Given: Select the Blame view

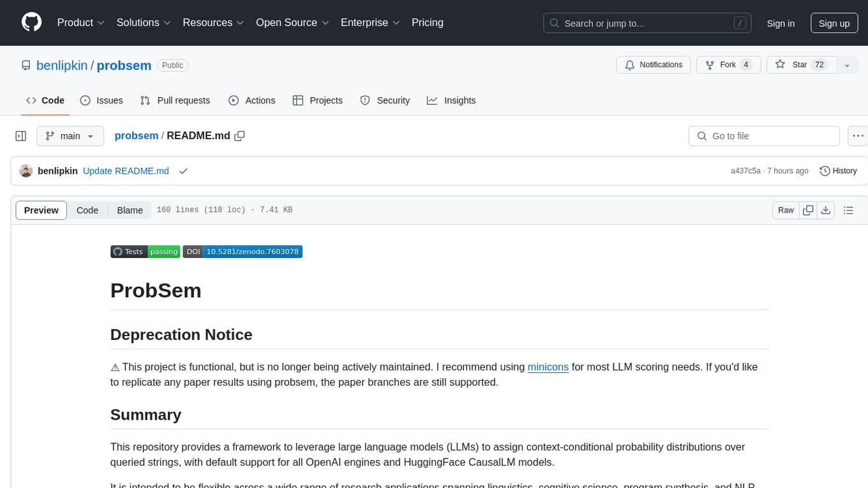Looking at the screenshot, I should (x=130, y=210).
